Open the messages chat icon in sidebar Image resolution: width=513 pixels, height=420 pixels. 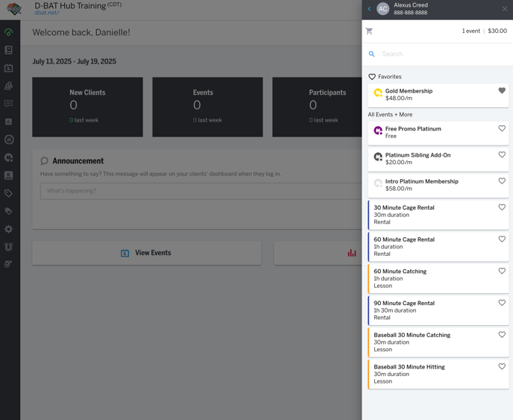8,104
